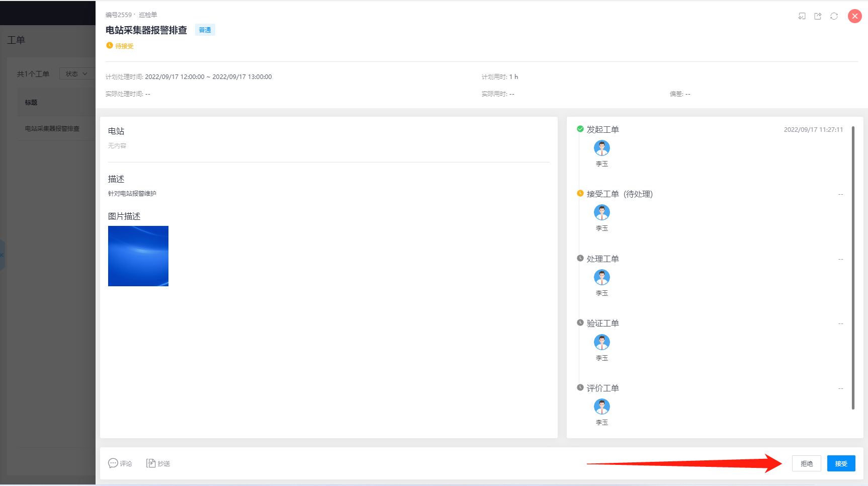Click the green check on 发起工单 step
This screenshot has height=486, width=868.
(580, 129)
